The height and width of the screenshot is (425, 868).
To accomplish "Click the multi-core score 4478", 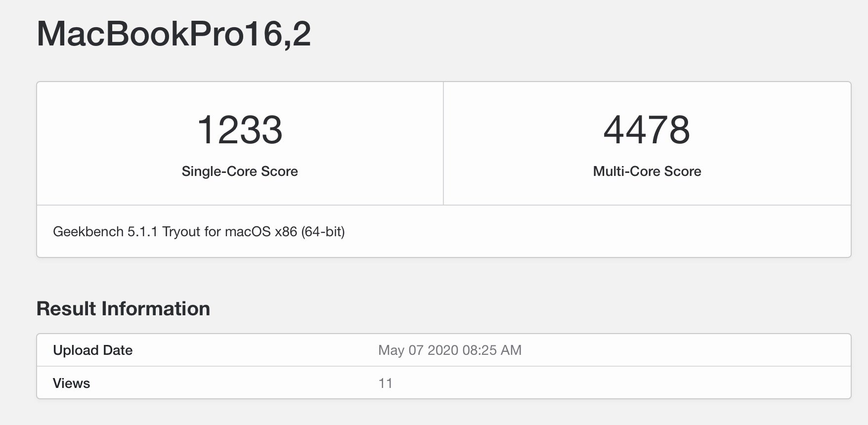I will coord(647,130).
